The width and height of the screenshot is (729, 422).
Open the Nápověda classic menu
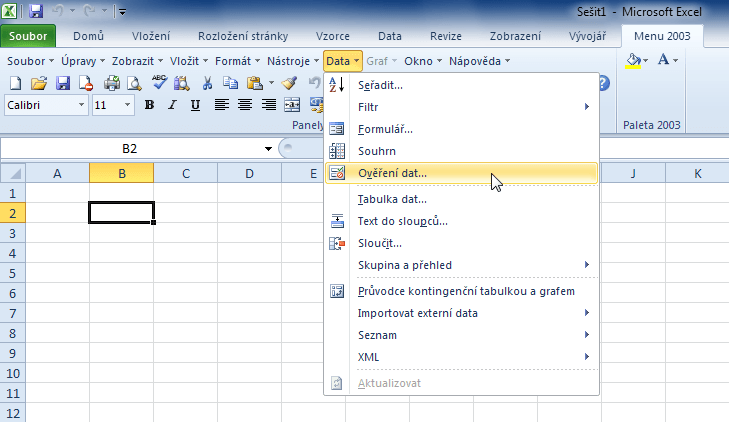(x=479, y=61)
